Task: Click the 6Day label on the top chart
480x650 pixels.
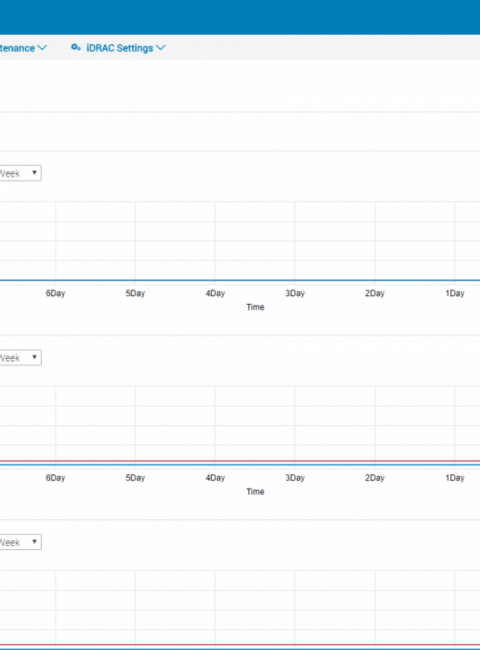Action: pyautogui.click(x=55, y=293)
